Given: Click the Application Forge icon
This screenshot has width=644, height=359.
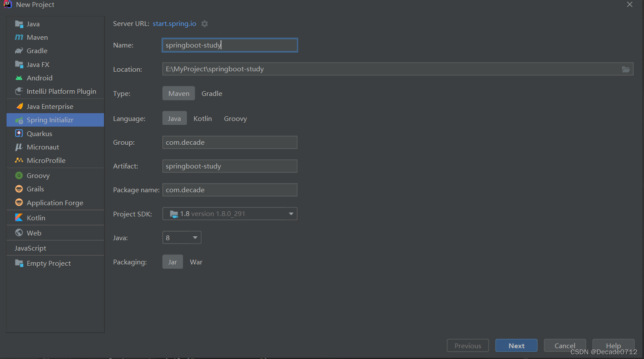Looking at the screenshot, I should click(19, 203).
